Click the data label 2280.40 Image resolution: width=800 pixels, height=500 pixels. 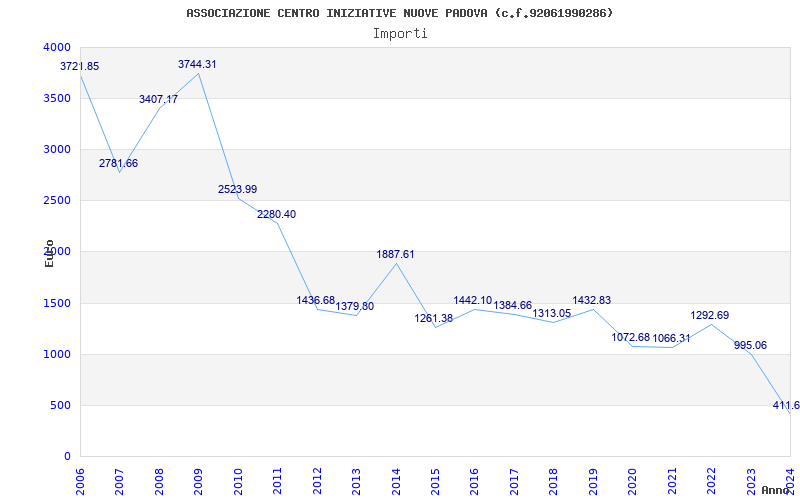[x=277, y=214]
